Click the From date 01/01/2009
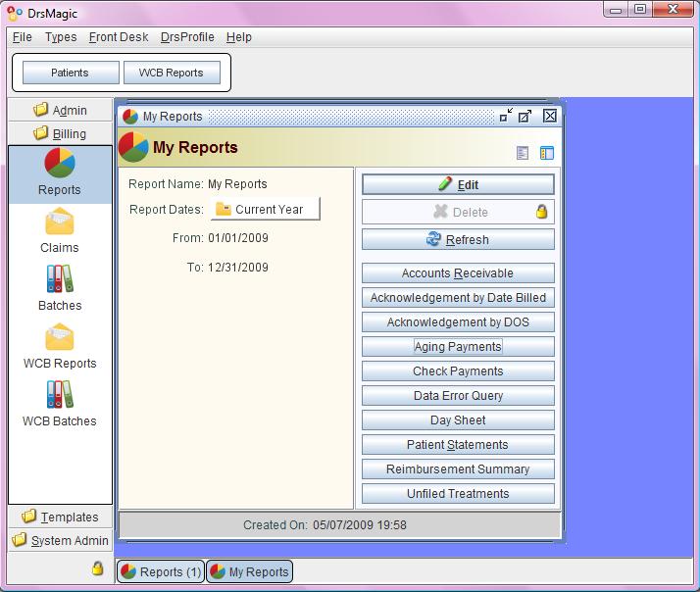Image resolution: width=700 pixels, height=592 pixels. pyautogui.click(x=238, y=237)
